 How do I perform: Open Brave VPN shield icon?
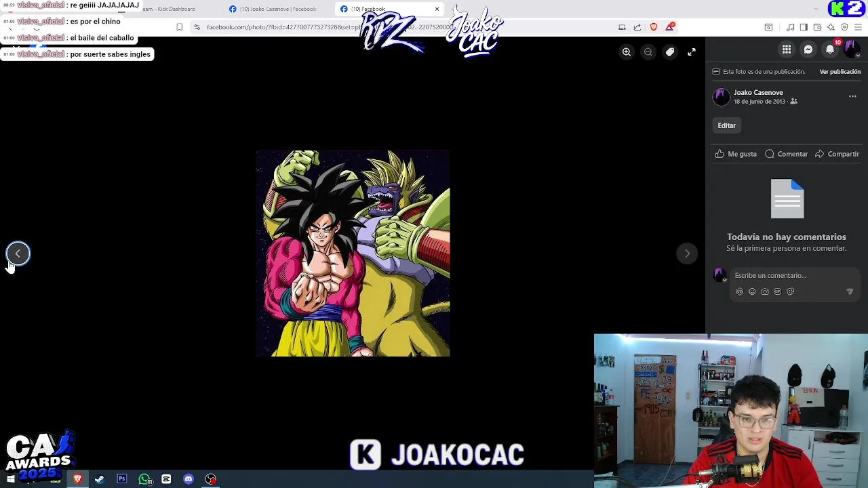pyautogui.click(x=844, y=27)
